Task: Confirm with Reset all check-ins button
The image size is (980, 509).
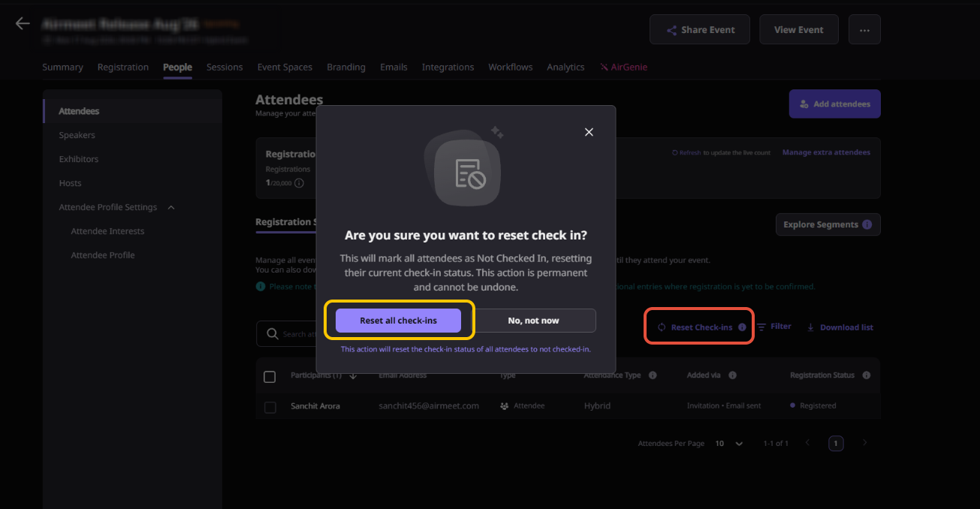Action: tap(398, 321)
